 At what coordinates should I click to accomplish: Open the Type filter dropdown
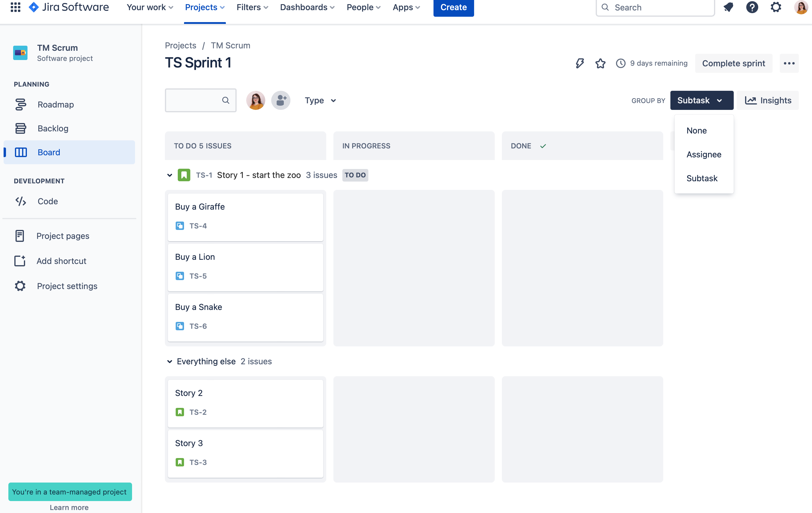(320, 100)
